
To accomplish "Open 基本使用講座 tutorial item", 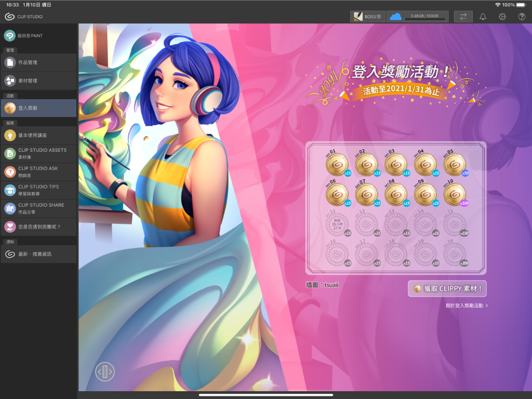I will (38, 135).
